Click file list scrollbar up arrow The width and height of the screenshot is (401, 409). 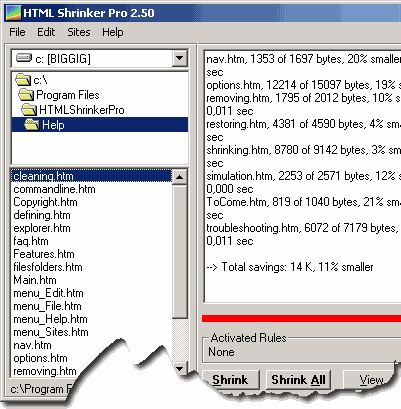180,177
